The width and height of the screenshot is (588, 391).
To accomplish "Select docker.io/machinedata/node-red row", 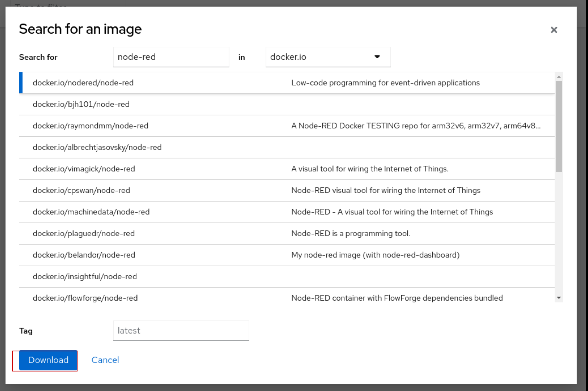I will pos(91,212).
